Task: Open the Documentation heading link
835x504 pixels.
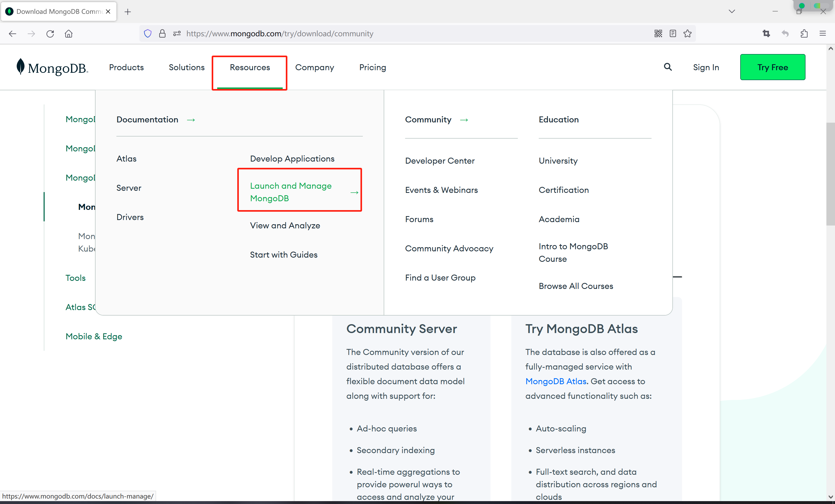Action: point(147,120)
